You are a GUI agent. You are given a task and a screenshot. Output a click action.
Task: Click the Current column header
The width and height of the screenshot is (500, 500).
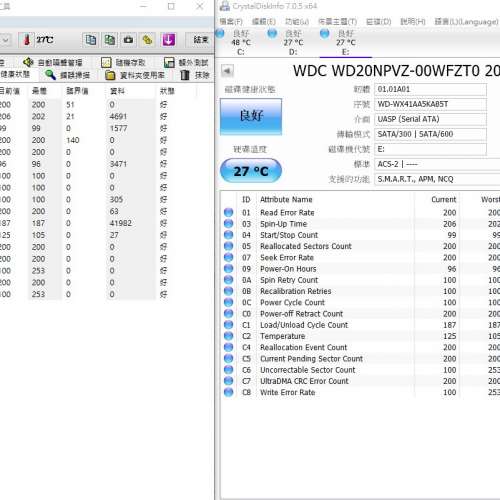pos(443,199)
